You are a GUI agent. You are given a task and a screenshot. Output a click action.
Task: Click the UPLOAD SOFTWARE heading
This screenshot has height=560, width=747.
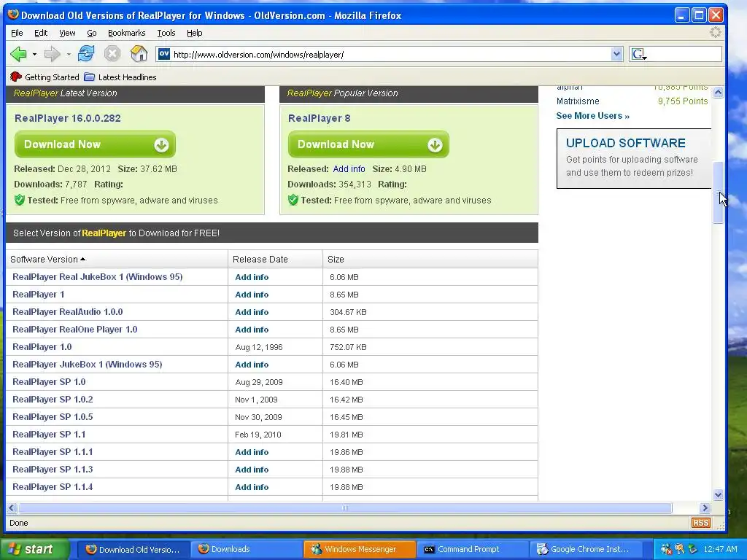pyautogui.click(x=625, y=143)
